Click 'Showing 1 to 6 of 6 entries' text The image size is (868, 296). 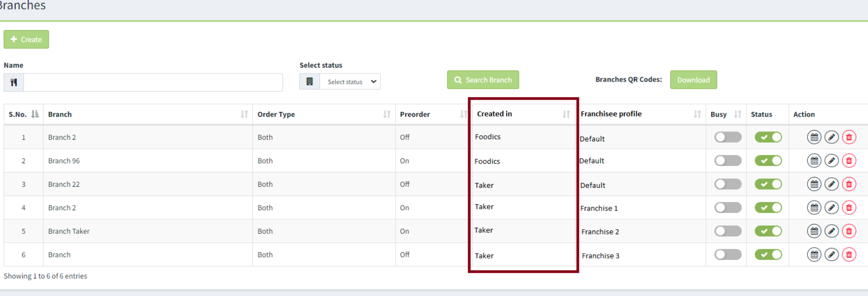(45, 276)
